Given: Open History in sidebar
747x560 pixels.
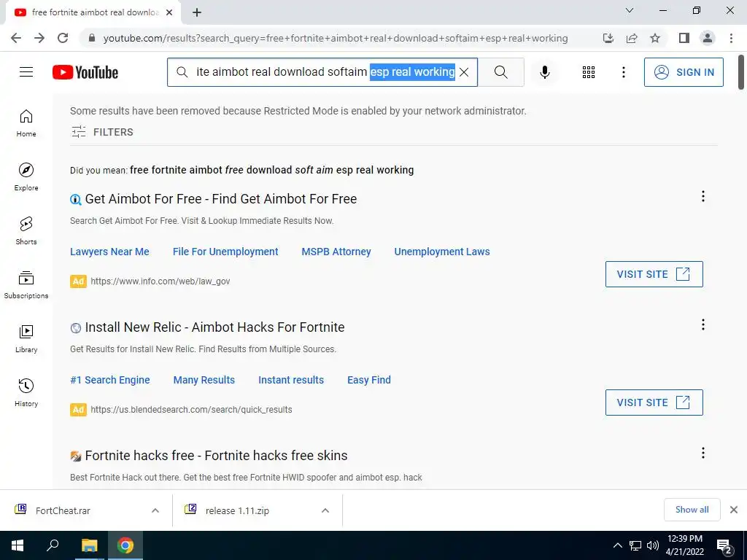Looking at the screenshot, I should [26, 392].
